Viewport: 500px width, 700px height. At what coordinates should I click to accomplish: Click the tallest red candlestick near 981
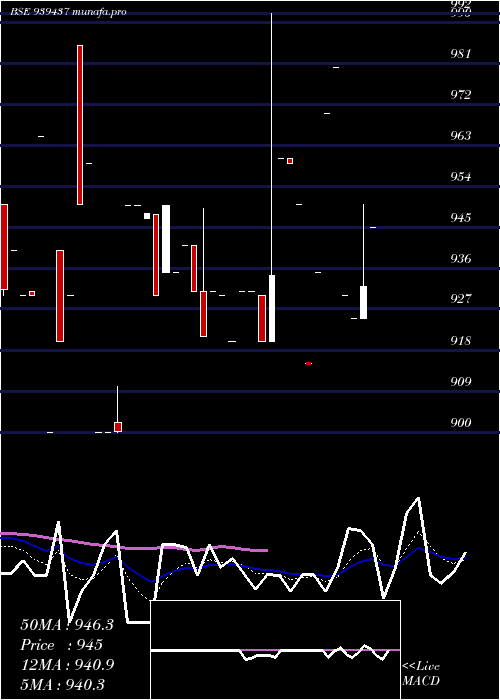[80, 125]
